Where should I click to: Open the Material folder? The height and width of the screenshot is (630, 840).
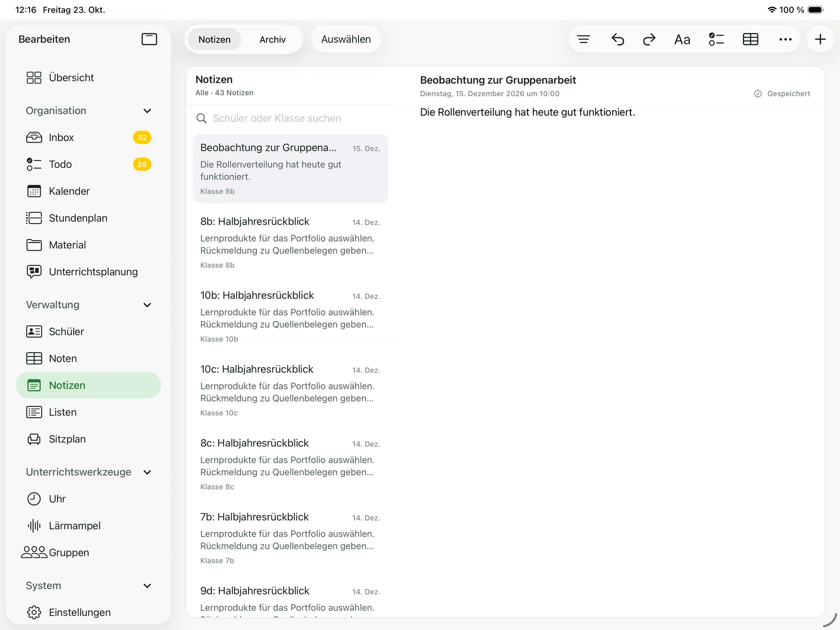(88, 245)
